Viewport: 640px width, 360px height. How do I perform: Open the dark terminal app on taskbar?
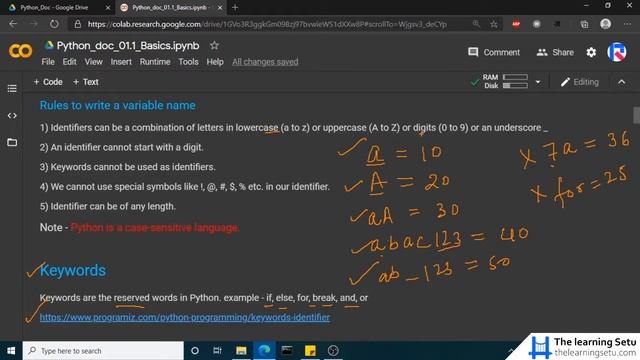(x=287, y=351)
